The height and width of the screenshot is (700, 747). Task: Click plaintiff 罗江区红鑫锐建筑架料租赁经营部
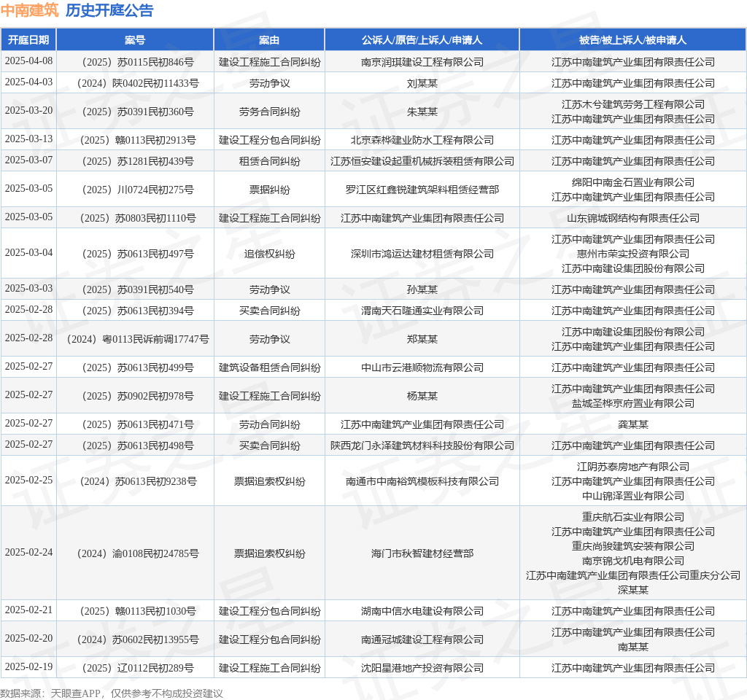tap(422, 190)
